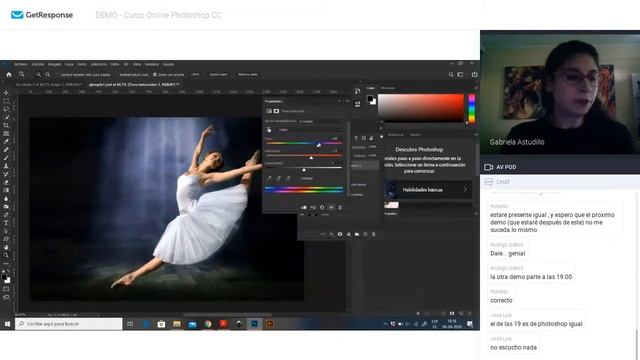The height and width of the screenshot is (360, 640).
Task: Adjust the Hue slider handle
Action: point(319,145)
